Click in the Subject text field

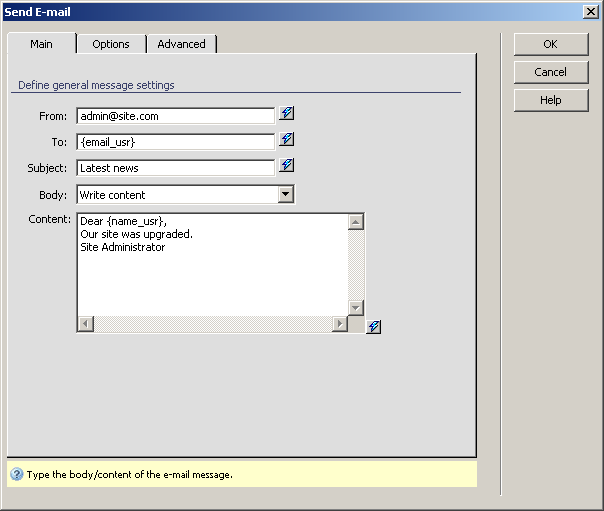coord(175,168)
